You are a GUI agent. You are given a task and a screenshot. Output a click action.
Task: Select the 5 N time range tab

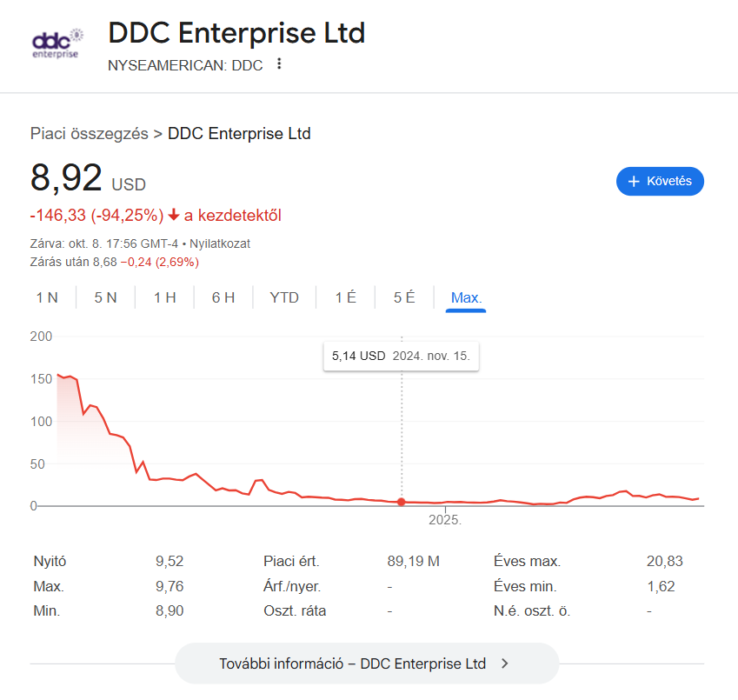[105, 297]
